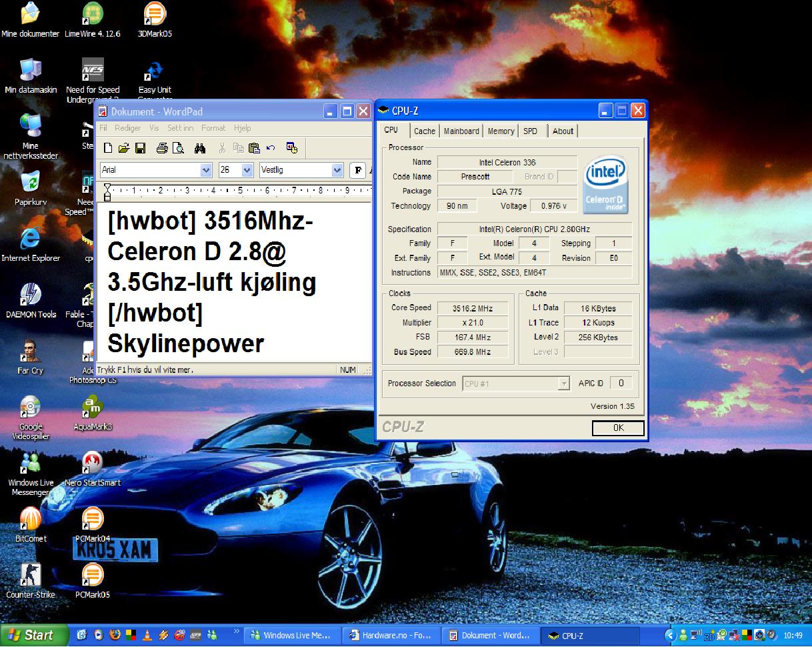Select the PCMark04 desktop icon
The width and height of the screenshot is (812, 647).
point(92,525)
